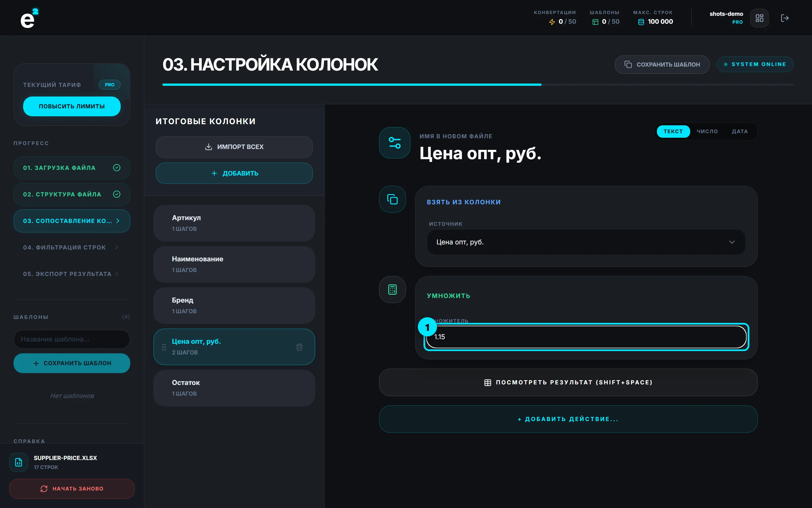Click the lightning conversions counter icon
The height and width of the screenshot is (508, 812).
coord(552,22)
